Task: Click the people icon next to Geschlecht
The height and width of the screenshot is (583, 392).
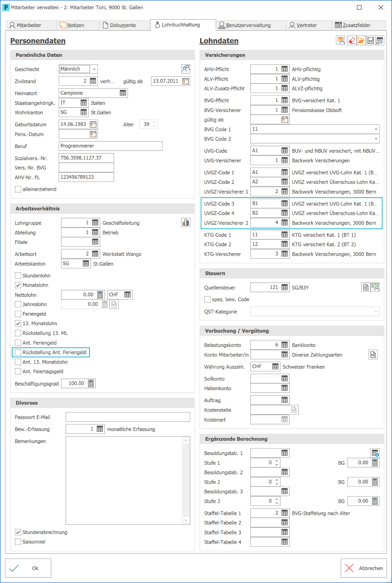Action: click(186, 69)
